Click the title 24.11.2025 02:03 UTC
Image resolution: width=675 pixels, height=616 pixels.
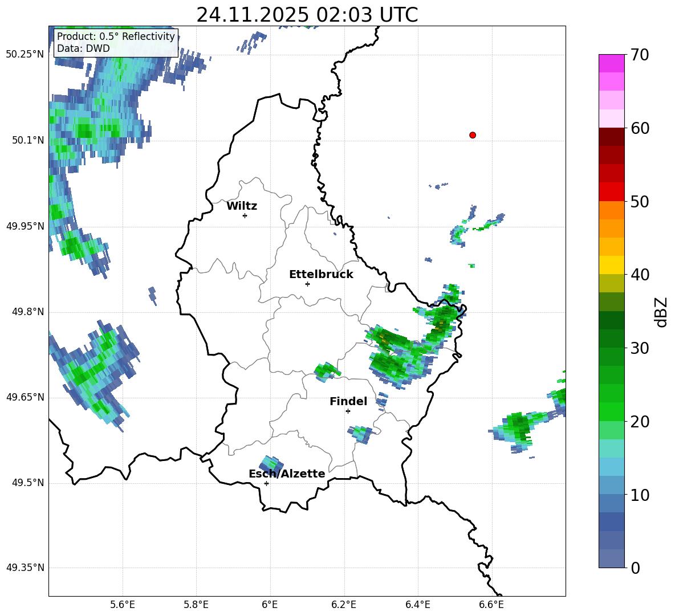pos(307,15)
